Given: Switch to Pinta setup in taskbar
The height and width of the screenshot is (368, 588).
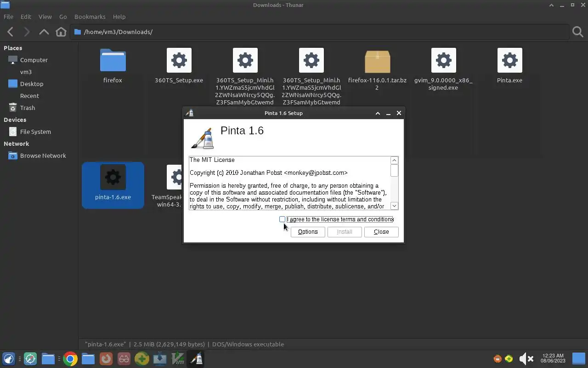Looking at the screenshot, I should (x=197, y=359).
